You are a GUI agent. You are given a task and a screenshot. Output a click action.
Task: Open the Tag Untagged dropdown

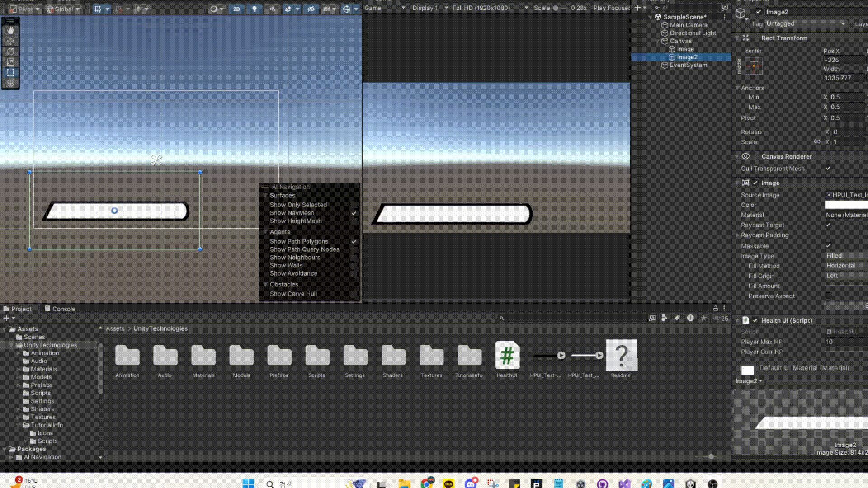coord(806,23)
